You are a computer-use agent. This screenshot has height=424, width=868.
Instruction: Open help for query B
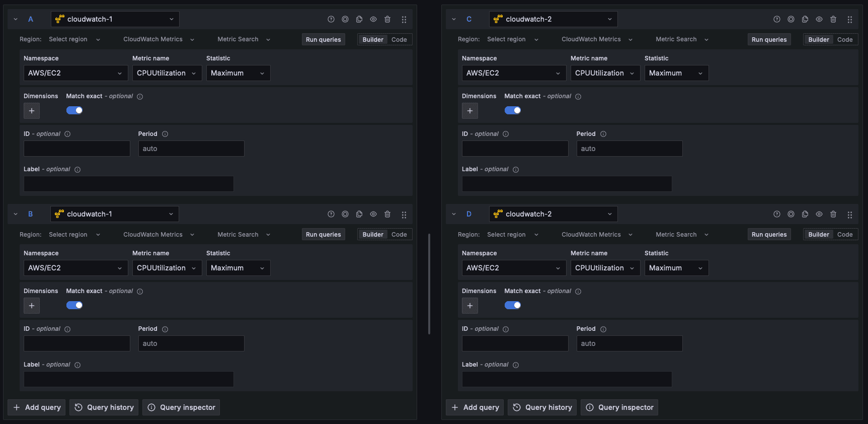tap(331, 214)
